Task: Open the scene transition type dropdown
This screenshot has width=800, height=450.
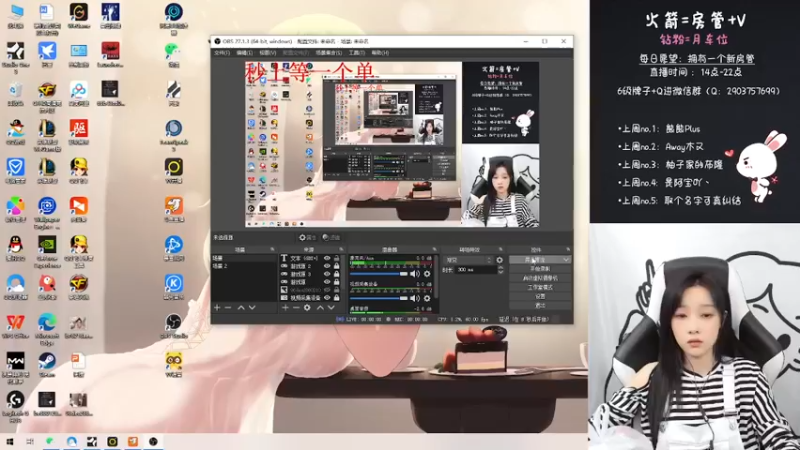Action: pos(468,260)
